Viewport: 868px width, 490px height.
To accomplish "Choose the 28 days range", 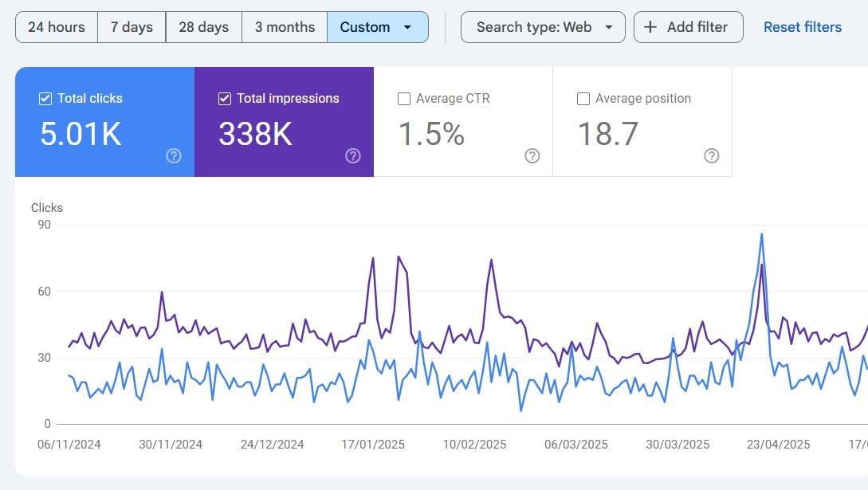I will [204, 27].
